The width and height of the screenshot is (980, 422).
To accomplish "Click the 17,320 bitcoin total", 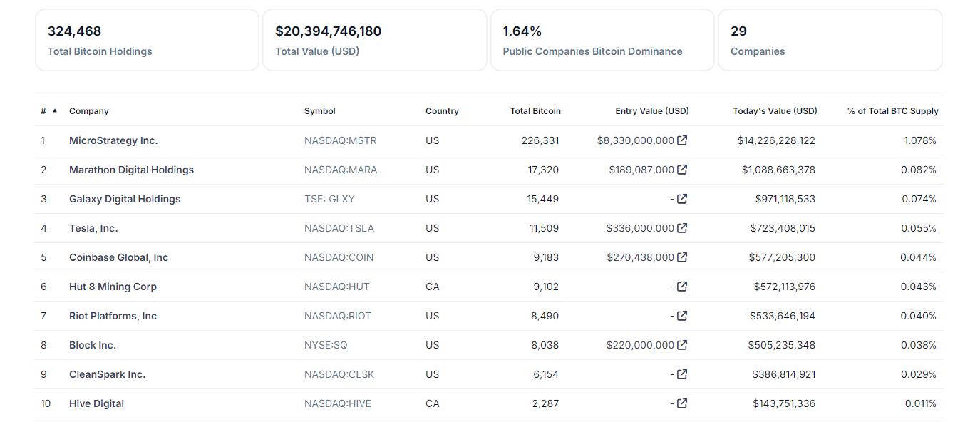I will tap(543, 170).
